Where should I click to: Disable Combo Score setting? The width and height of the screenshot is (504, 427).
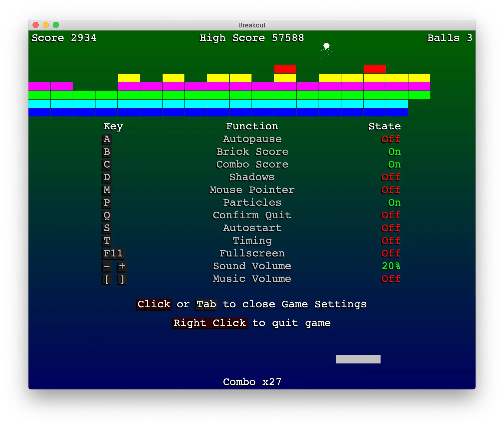tap(252, 164)
